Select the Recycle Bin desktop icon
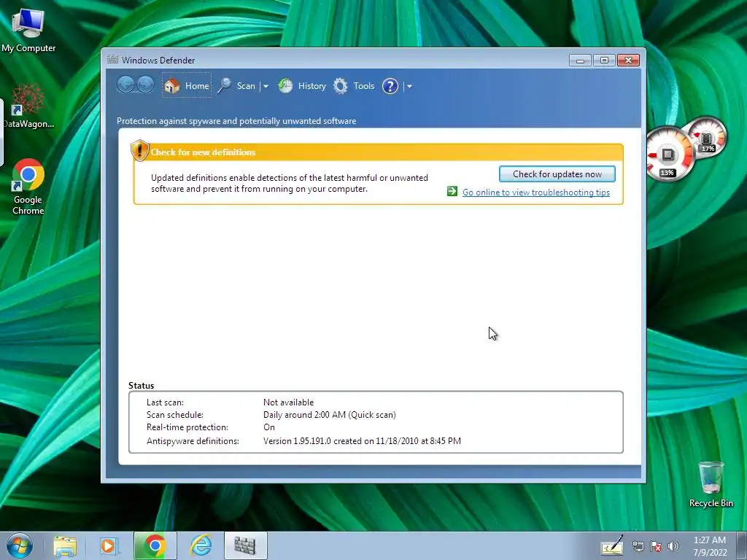Image resolution: width=747 pixels, height=560 pixels. pyautogui.click(x=711, y=484)
